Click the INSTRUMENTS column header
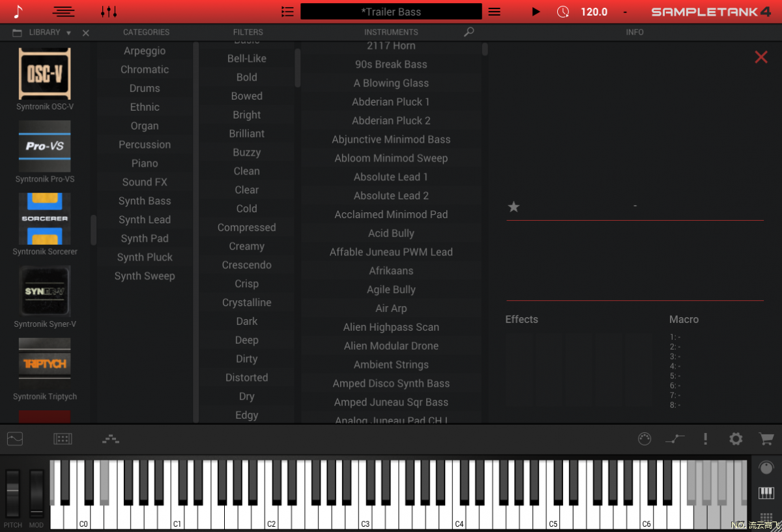This screenshot has width=782, height=532. coord(391,32)
